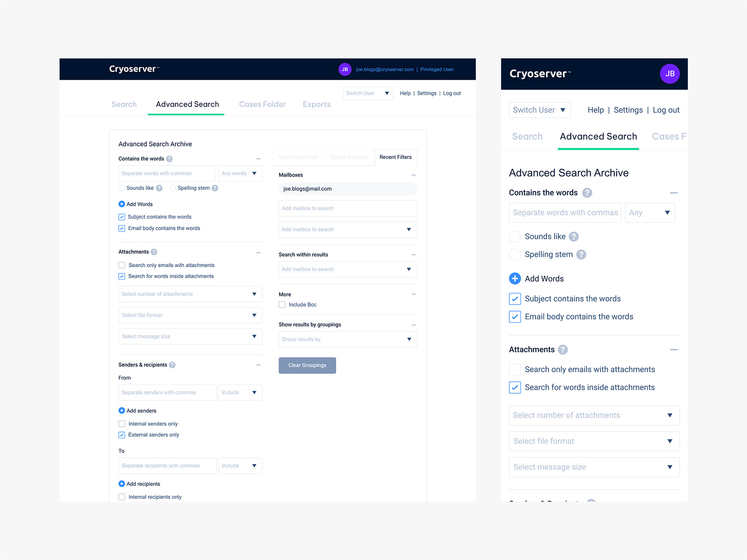
Task: Click mobile Log out link
Action: (x=666, y=110)
